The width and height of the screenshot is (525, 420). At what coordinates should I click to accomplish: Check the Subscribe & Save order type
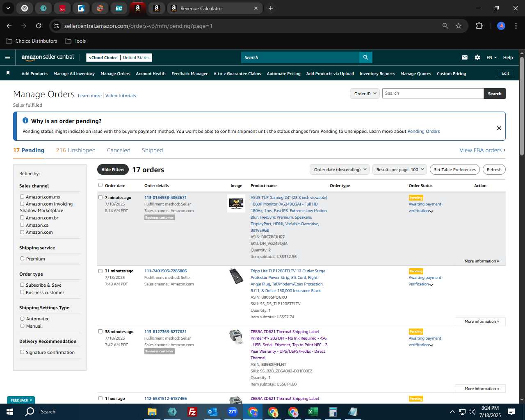(22, 285)
